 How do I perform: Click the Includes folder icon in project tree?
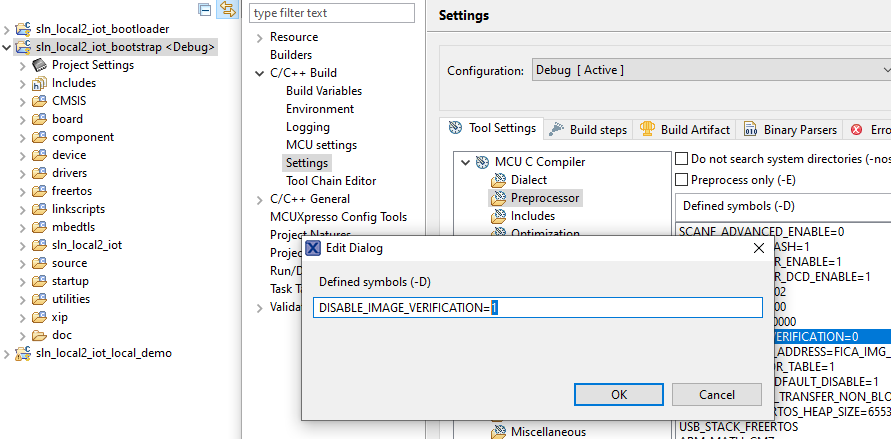[x=40, y=83]
